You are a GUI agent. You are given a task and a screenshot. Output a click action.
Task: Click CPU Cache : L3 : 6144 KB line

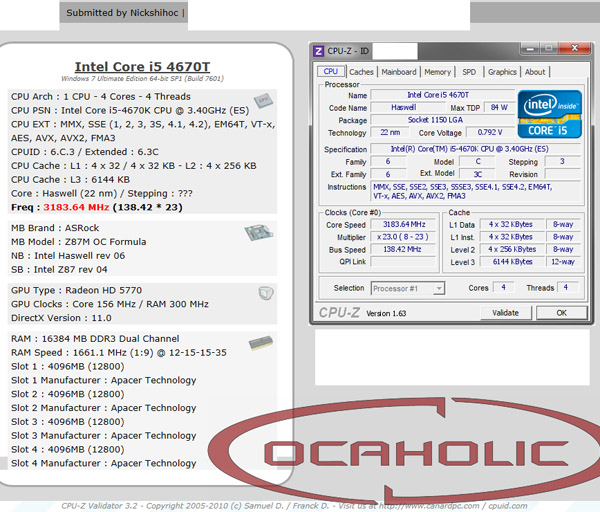[70, 179]
